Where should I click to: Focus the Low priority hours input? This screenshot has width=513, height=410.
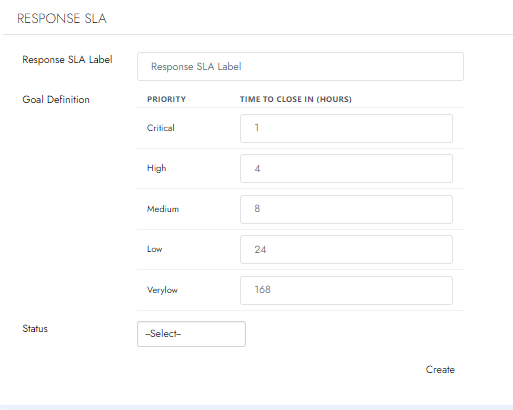(346, 249)
